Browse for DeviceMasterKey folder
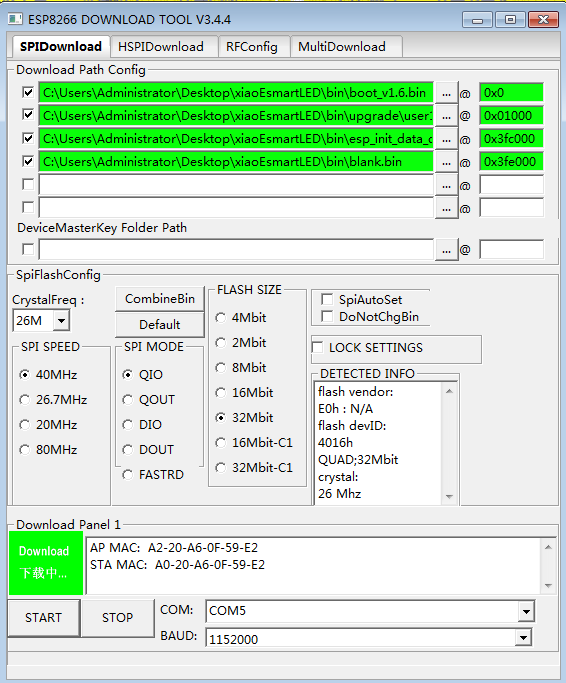The image size is (566, 683). (x=446, y=250)
